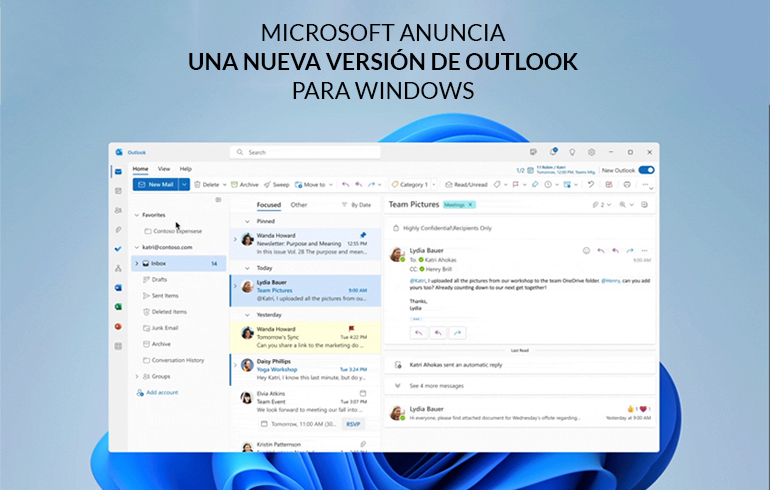This screenshot has width=770, height=490.
Task: Open the Category 1 dropdown arrow
Action: click(434, 185)
